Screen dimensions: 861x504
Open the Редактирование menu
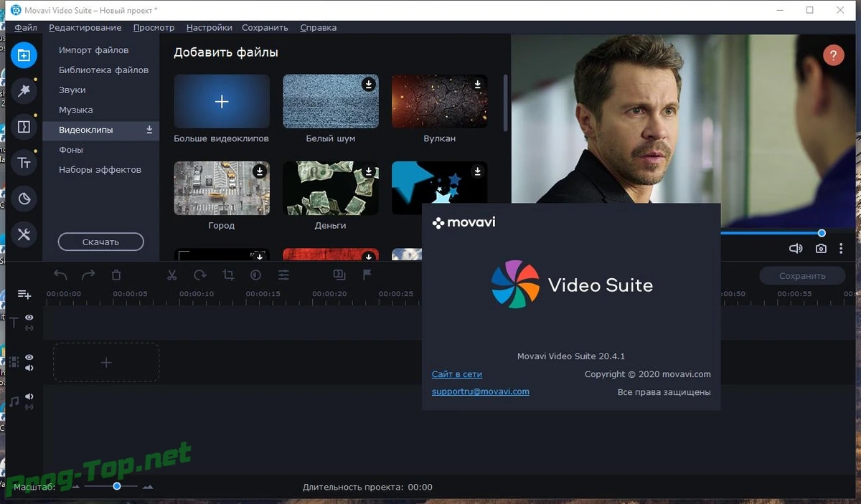(85, 27)
